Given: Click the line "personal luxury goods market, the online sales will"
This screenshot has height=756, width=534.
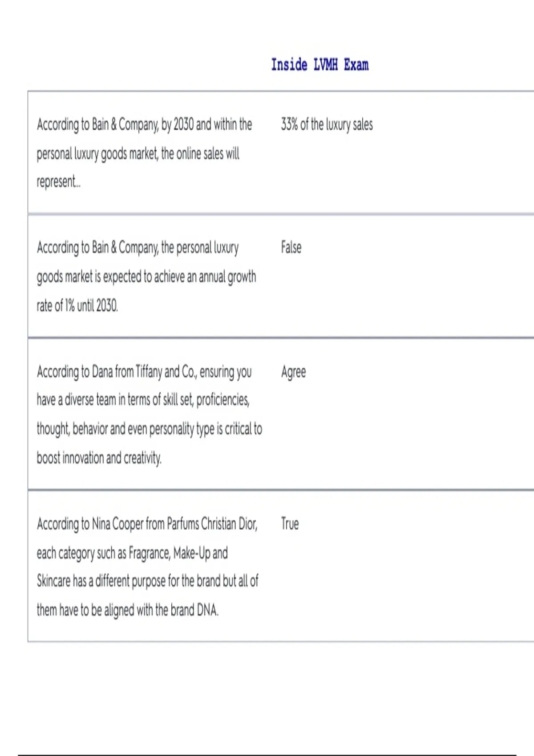Looking at the screenshot, I should pyautogui.click(x=138, y=154).
